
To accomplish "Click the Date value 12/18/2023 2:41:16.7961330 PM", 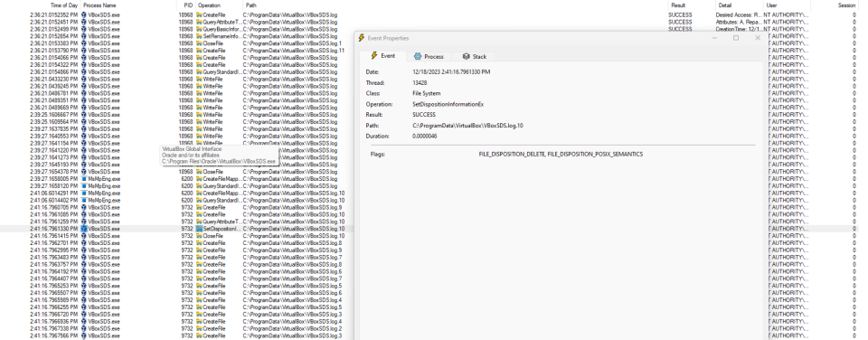I will click(x=451, y=72).
